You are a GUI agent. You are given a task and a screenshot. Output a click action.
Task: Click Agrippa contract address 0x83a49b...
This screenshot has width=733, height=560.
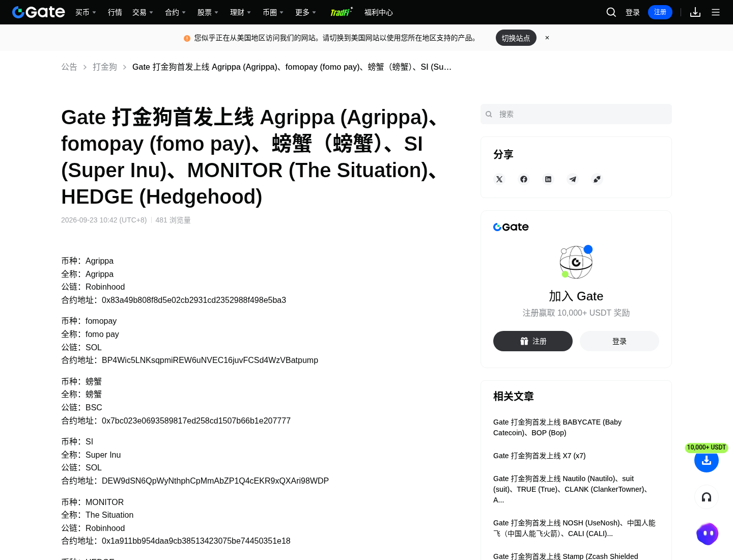point(194,300)
